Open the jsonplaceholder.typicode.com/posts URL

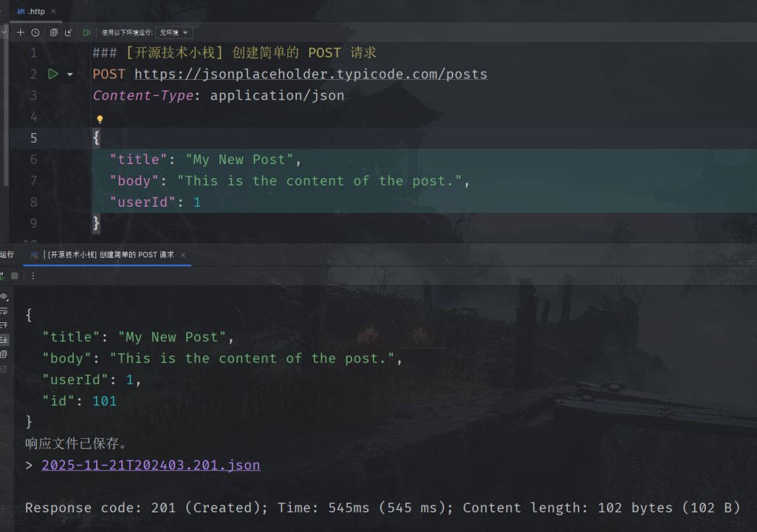(x=311, y=74)
